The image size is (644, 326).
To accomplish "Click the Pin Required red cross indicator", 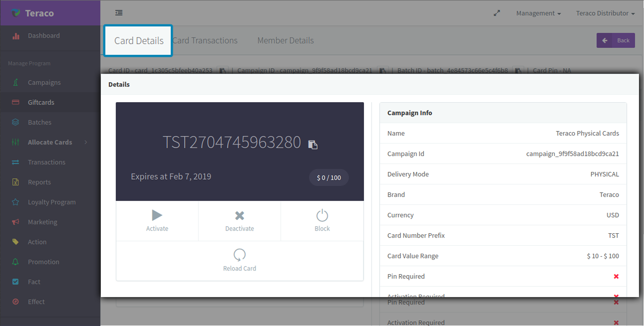I will (616, 277).
